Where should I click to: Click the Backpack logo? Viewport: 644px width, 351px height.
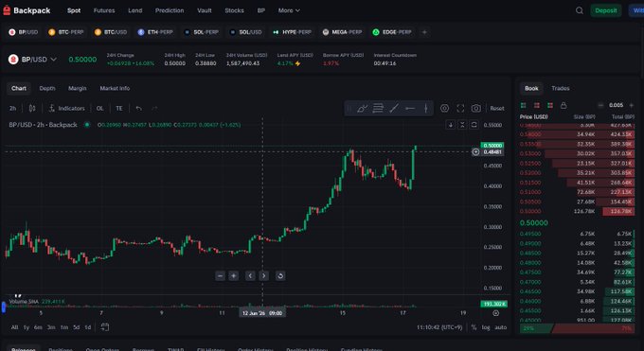coord(27,10)
